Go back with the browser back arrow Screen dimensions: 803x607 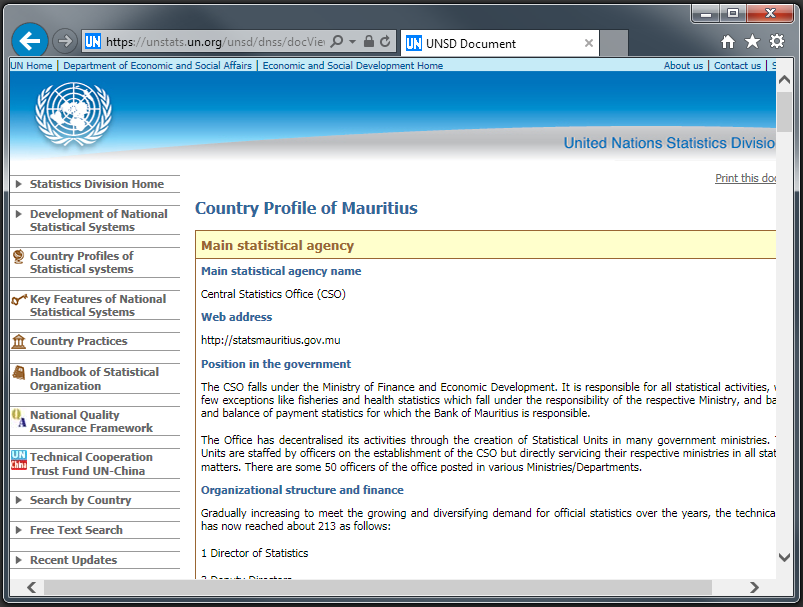pyautogui.click(x=30, y=40)
